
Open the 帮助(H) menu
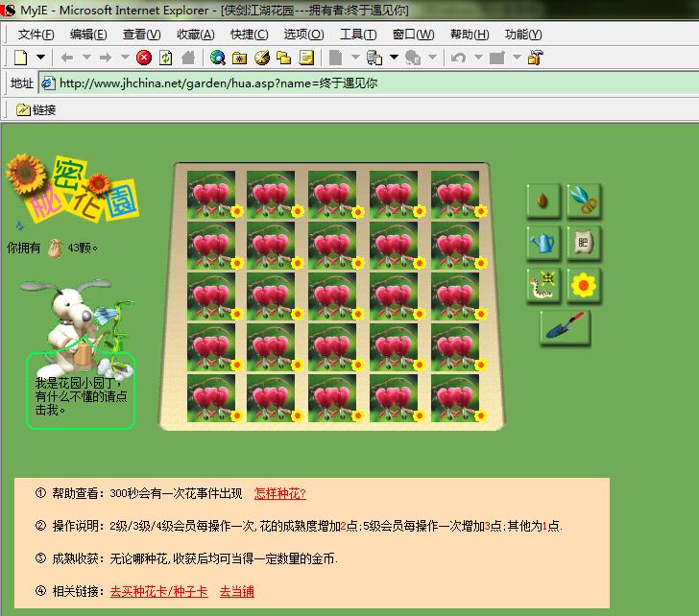pyautogui.click(x=470, y=35)
